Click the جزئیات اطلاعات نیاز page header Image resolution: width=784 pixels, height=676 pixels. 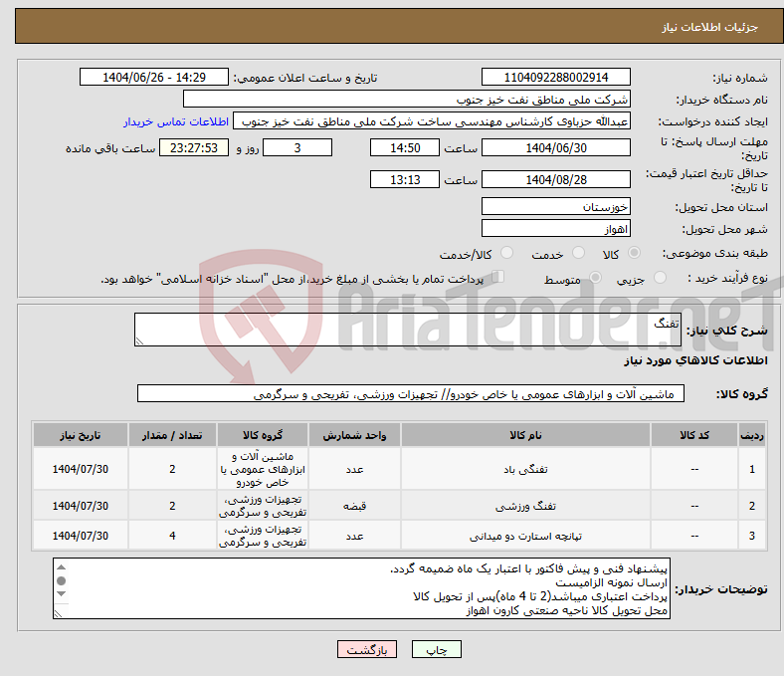(710, 27)
